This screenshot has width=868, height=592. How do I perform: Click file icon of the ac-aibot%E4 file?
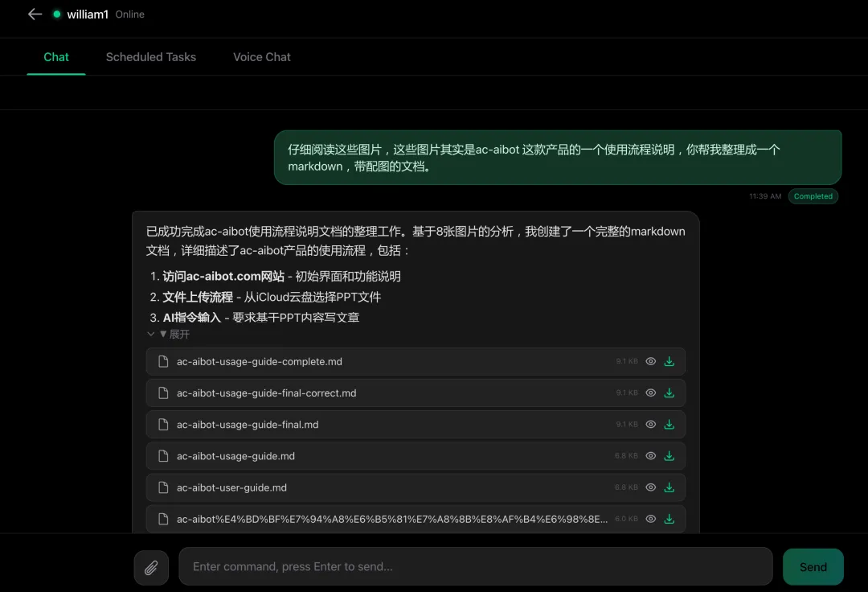(x=163, y=519)
